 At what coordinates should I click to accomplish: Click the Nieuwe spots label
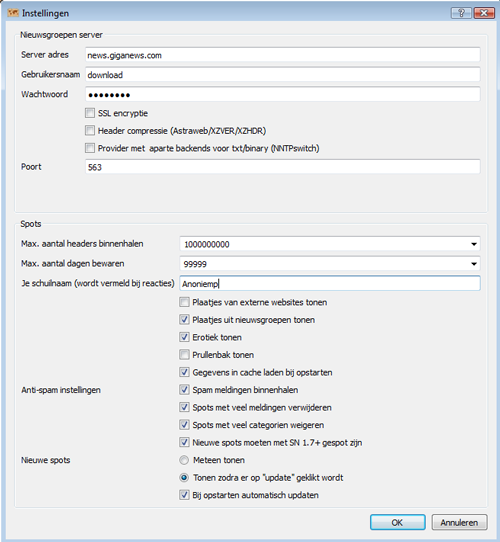tap(46, 460)
